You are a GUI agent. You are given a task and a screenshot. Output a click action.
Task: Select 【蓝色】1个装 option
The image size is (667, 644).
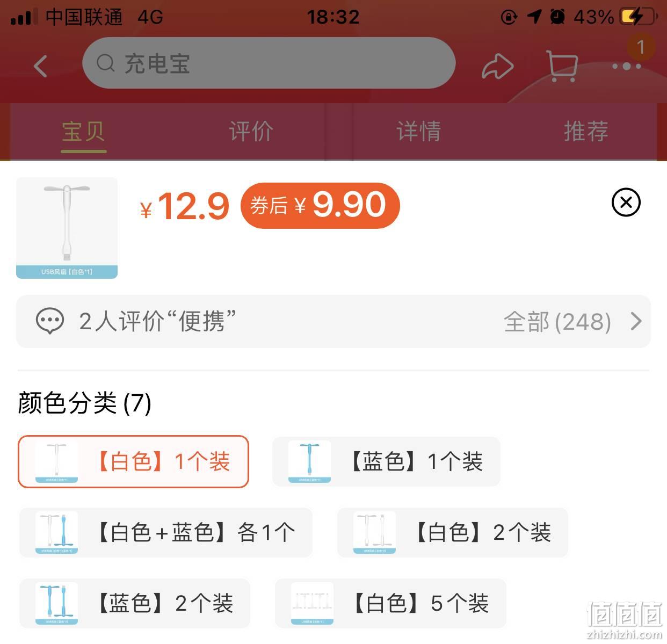(386, 462)
